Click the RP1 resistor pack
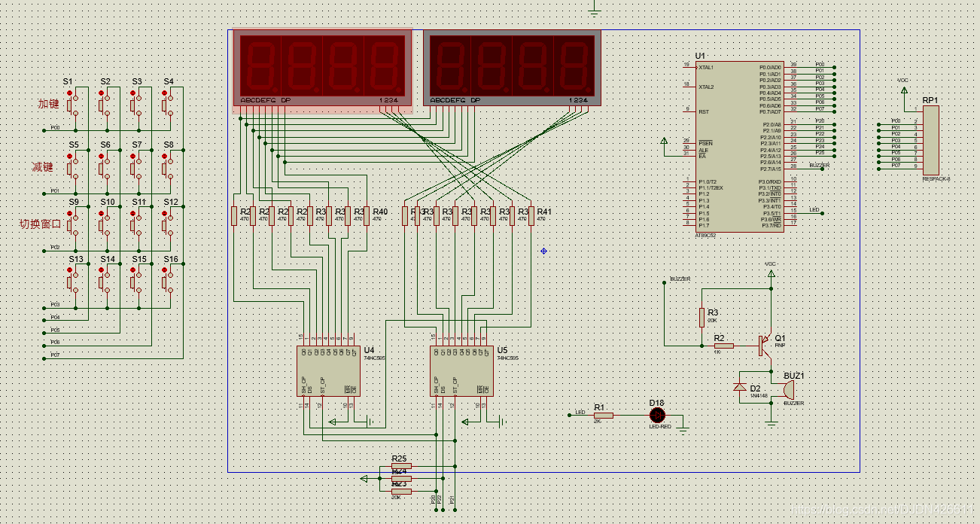This screenshot has width=980, height=524. 931,140
